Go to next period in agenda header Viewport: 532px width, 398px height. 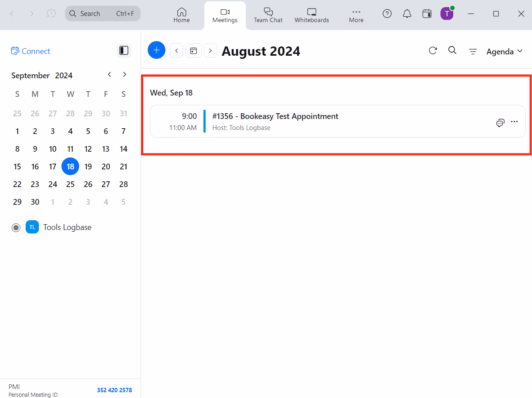tap(211, 51)
